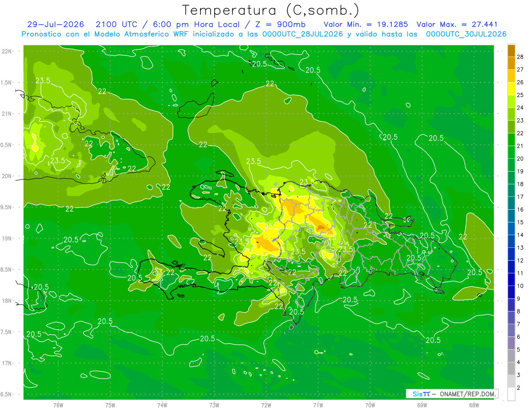The image size is (532, 411).
Task: Click the color scale label '10'
Action: pos(520,286)
